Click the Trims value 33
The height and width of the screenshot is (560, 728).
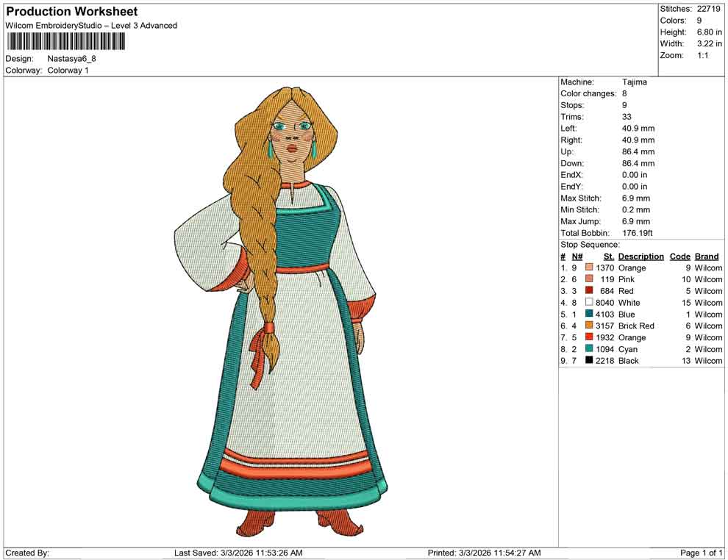(x=627, y=116)
